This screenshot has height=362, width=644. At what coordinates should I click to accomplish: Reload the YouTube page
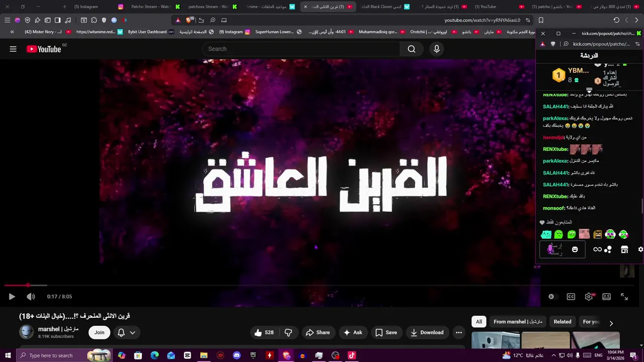pos(616,20)
